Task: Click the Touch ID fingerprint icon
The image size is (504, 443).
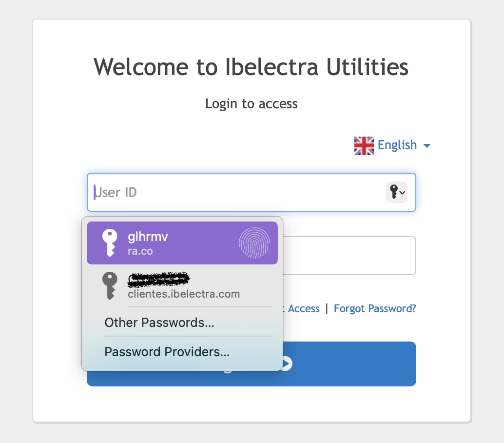Action: click(254, 243)
